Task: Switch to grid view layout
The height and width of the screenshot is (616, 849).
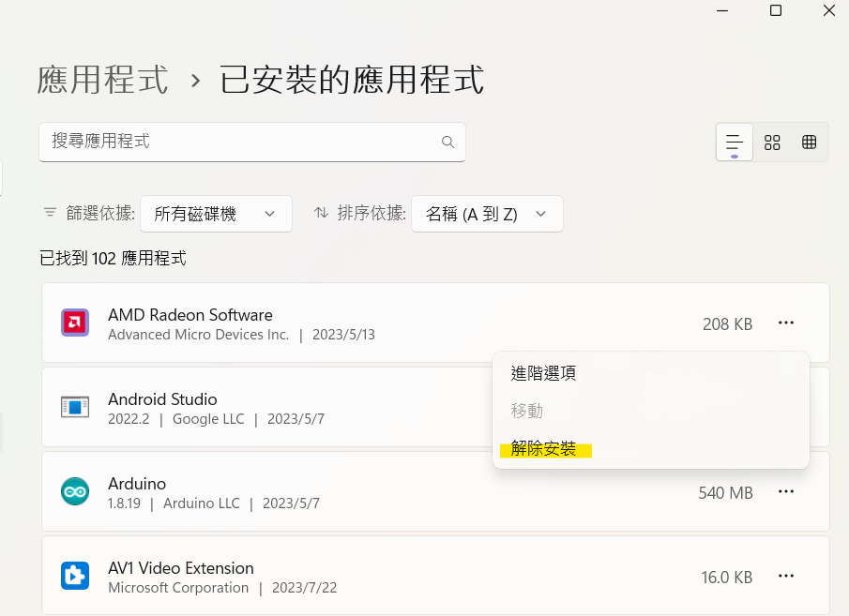Action: click(772, 143)
